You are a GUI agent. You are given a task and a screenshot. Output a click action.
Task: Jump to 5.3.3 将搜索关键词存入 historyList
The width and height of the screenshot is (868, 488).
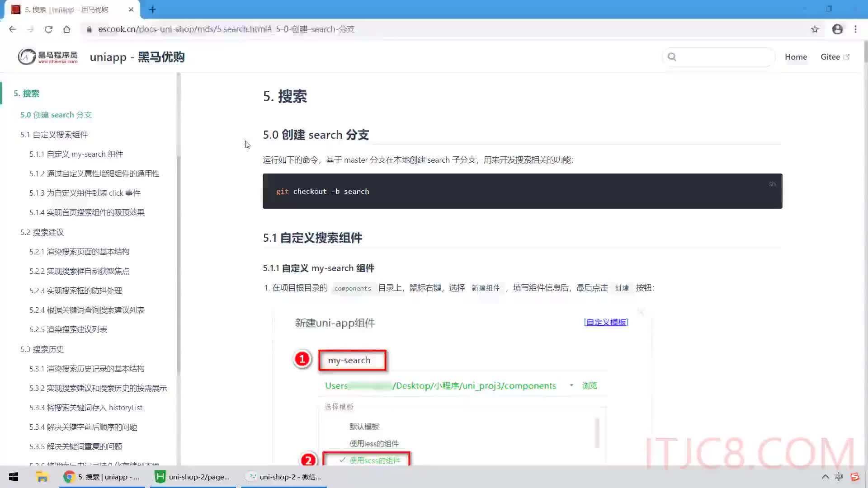pyautogui.click(x=86, y=408)
